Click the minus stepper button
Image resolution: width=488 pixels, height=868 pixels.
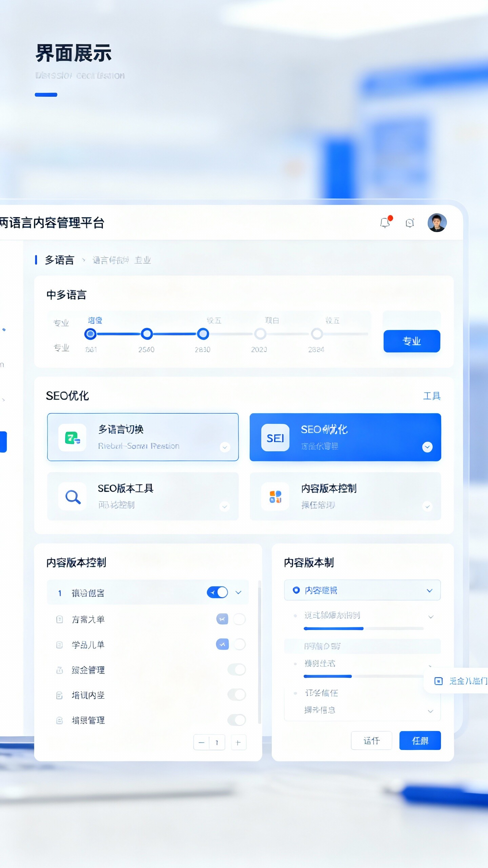click(x=201, y=743)
